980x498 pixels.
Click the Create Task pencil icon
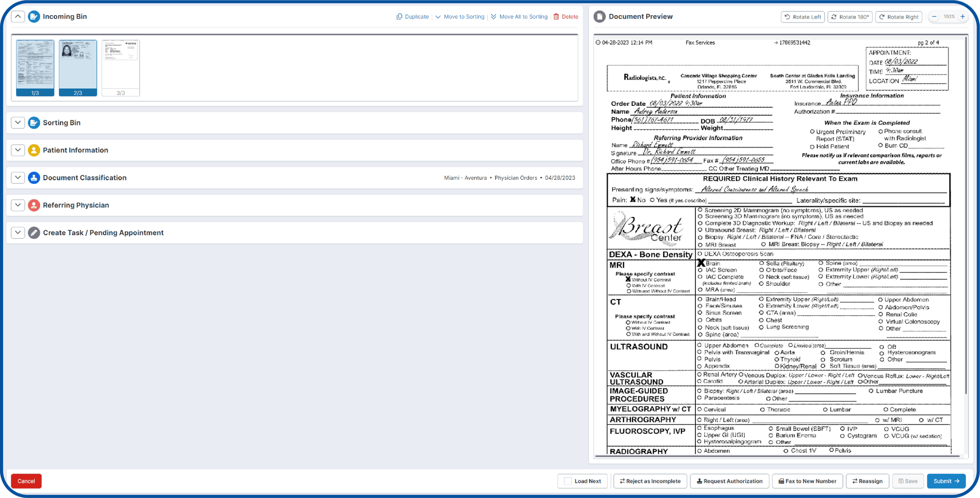(x=34, y=233)
